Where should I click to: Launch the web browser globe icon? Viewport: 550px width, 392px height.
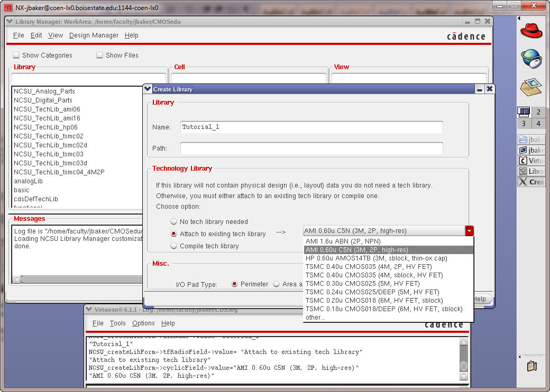[531, 58]
